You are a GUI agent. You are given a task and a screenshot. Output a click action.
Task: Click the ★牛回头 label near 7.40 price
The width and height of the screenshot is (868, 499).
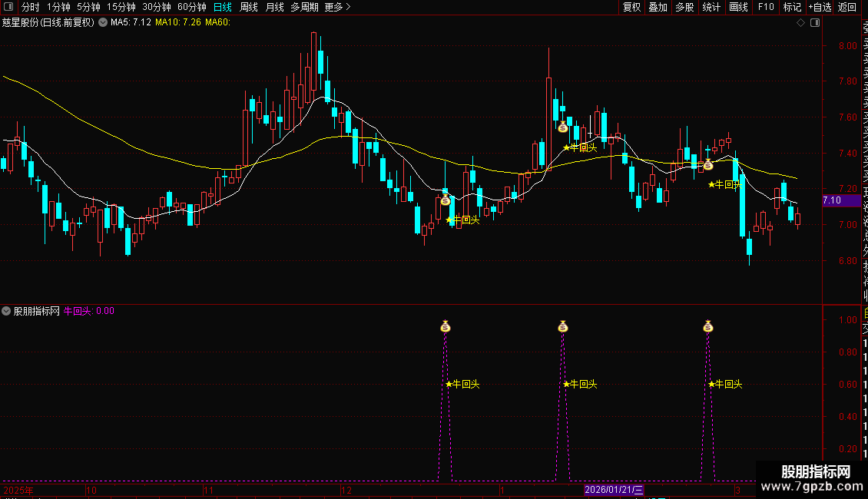pyautogui.click(x=580, y=147)
